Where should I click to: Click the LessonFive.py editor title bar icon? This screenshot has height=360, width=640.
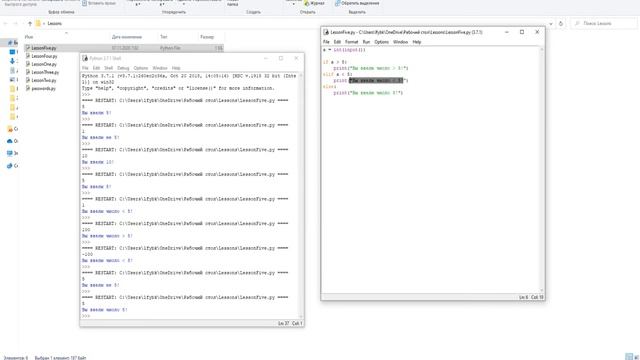click(326, 32)
